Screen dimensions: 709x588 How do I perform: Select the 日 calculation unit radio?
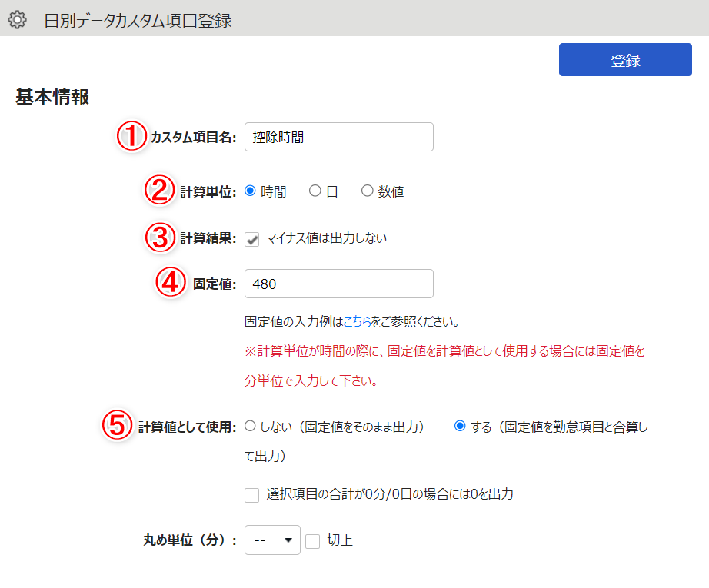pyautogui.click(x=315, y=191)
